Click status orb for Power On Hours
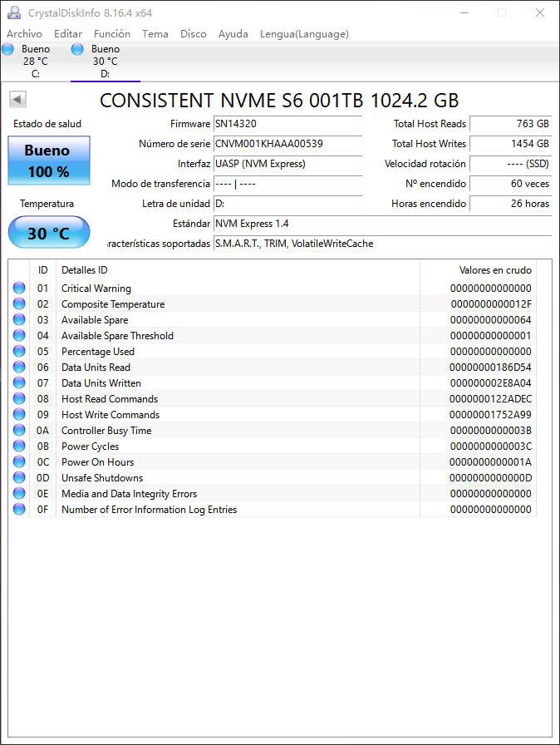 19,461
